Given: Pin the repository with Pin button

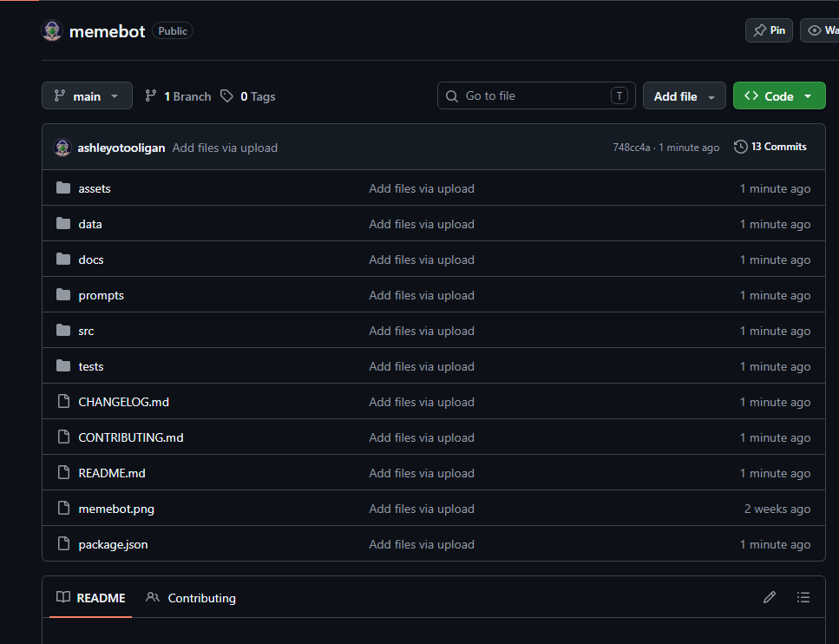Looking at the screenshot, I should click(769, 30).
